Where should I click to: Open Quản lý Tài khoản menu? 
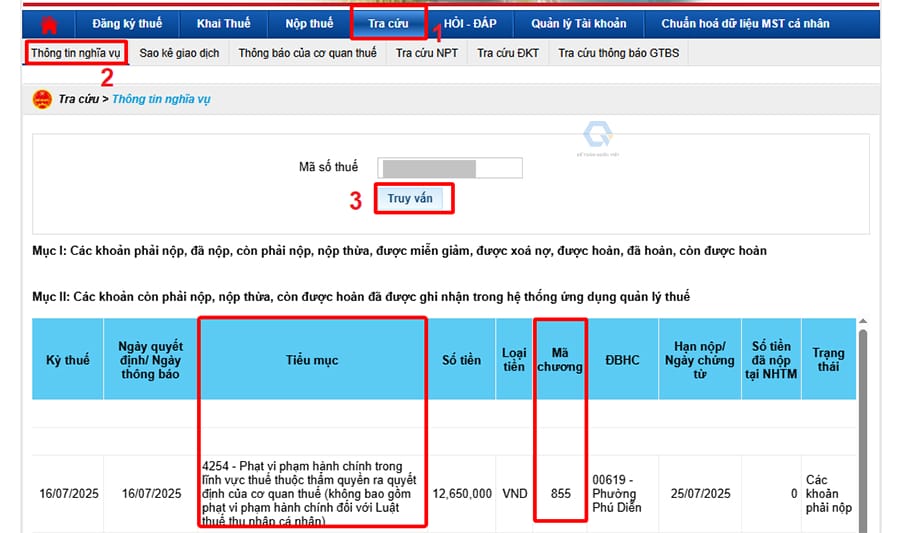579,24
